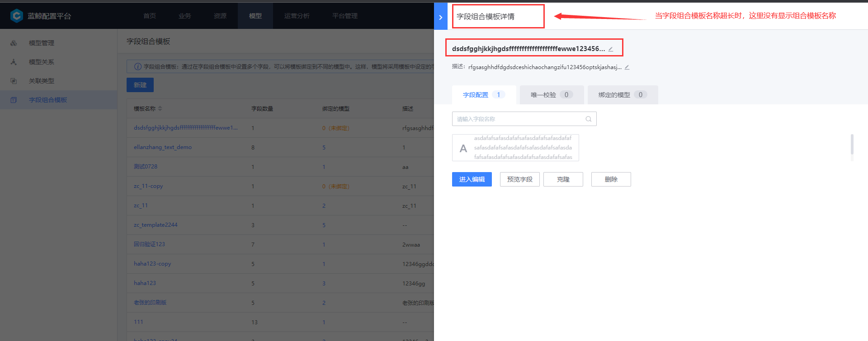This screenshot has width=868, height=341.
Task: Click field count 8 in the ellanzhang_text_demo row
Action: coord(253,148)
